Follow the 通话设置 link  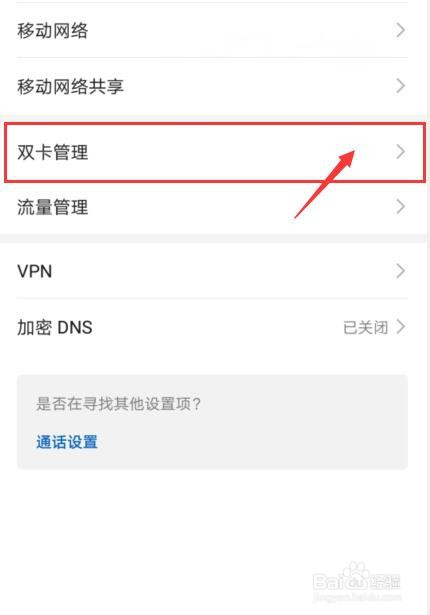coord(67,442)
